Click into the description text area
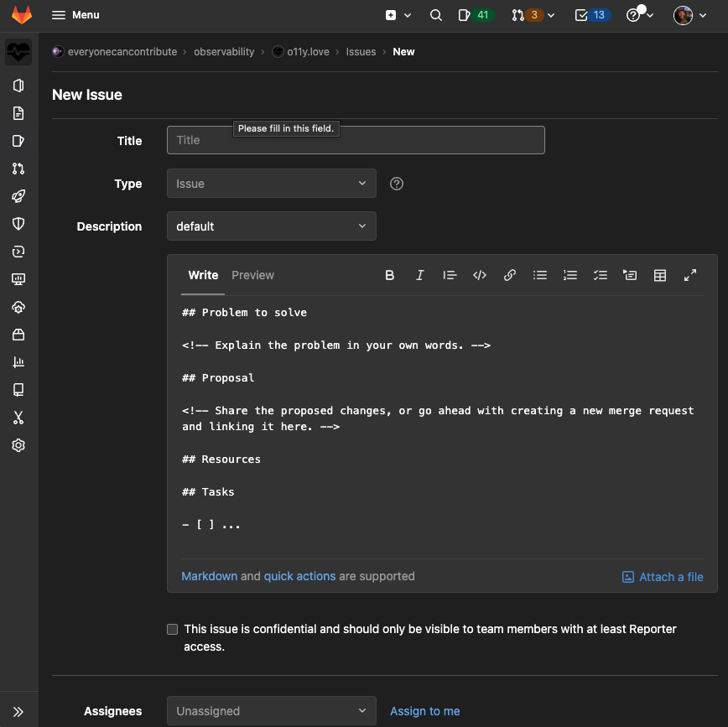Screen dimensions: 728x727 click(x=443, y=426)
